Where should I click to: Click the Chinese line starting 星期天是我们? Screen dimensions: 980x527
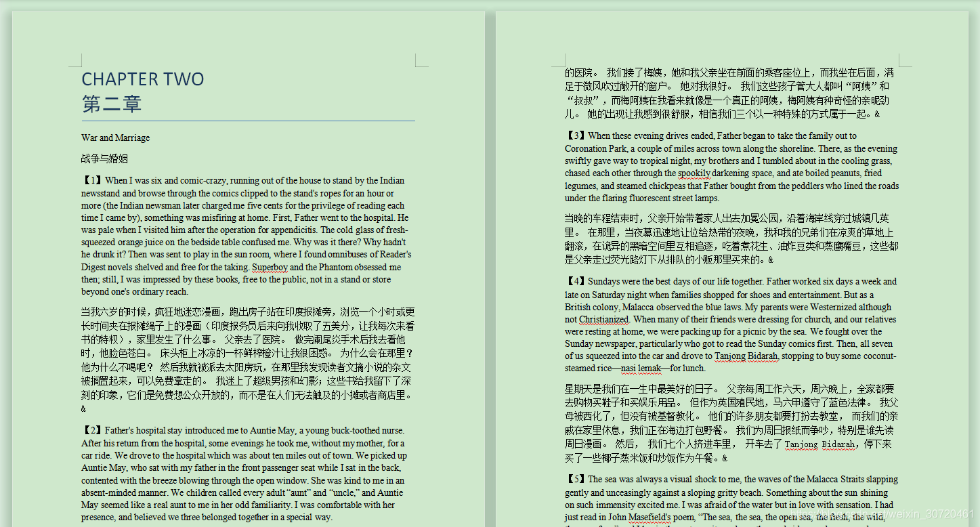[x=729, y=389]
